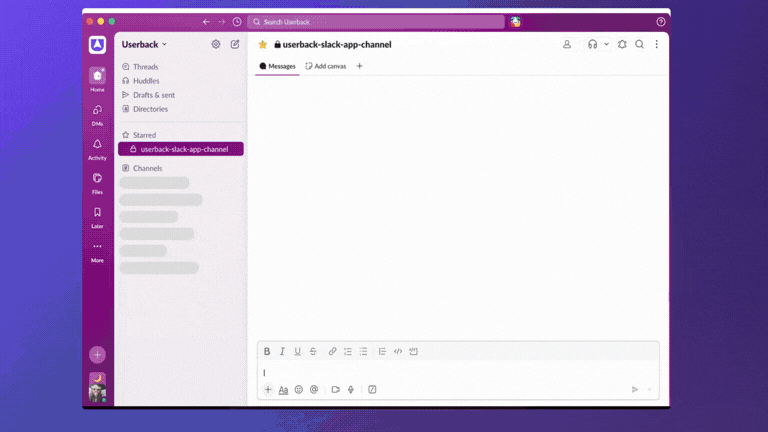
Task: Open history clock icon
Action: (x=237, y=22)
